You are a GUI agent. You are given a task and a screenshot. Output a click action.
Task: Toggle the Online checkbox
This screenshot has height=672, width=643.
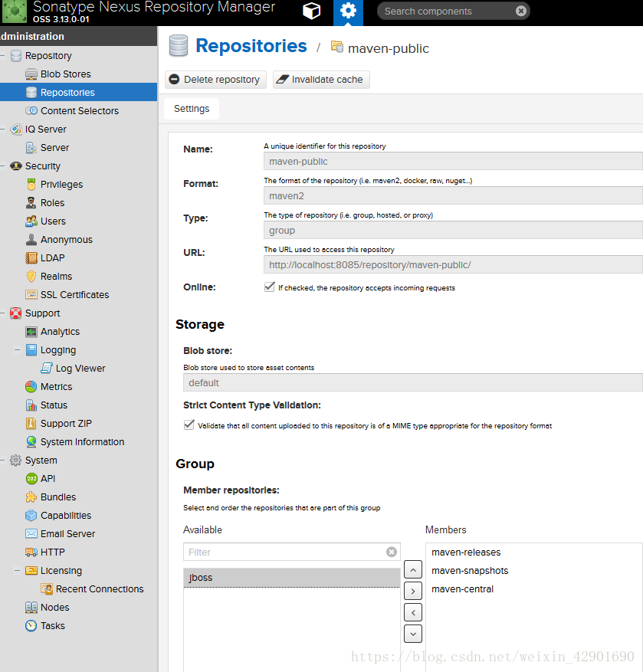click(x=269, y=287)
